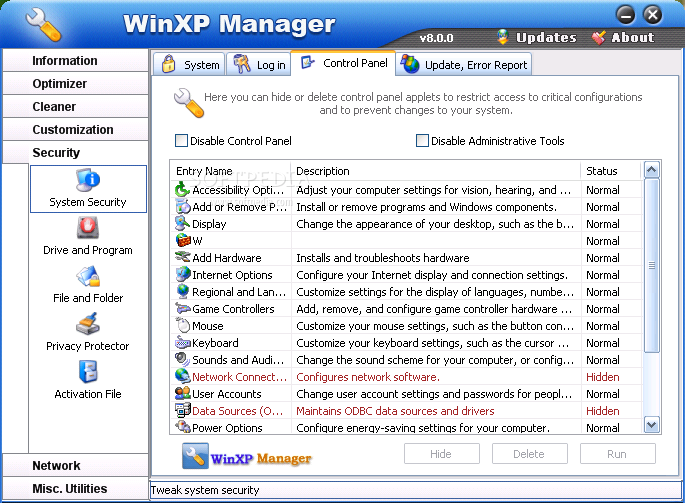Click the About link
This screenshot has width=685, height=503.
pyautogui.click(x=633, y=38)
